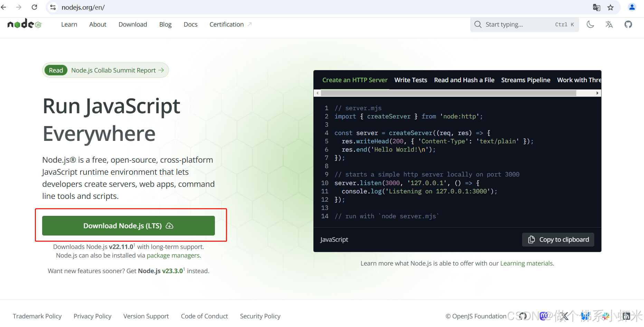Click the green Read badge
The width and height of the screenshot is (644, 327).
56,70
